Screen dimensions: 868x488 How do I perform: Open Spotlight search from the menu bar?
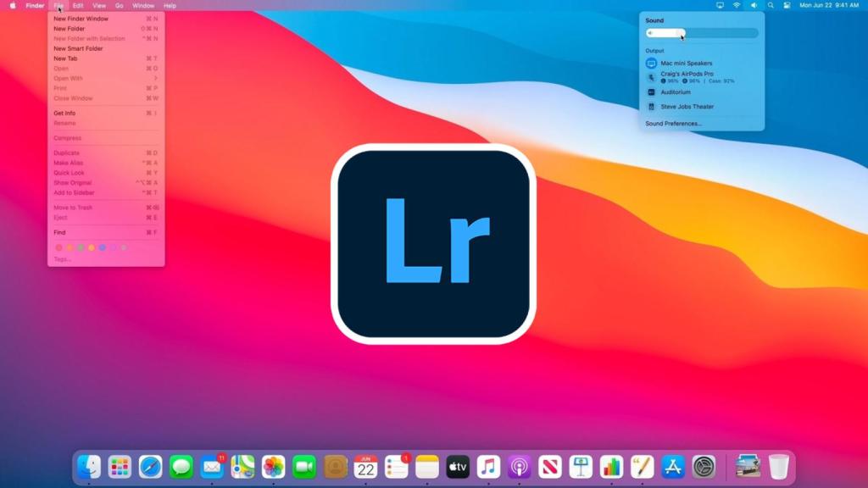[x=770, y=5]
